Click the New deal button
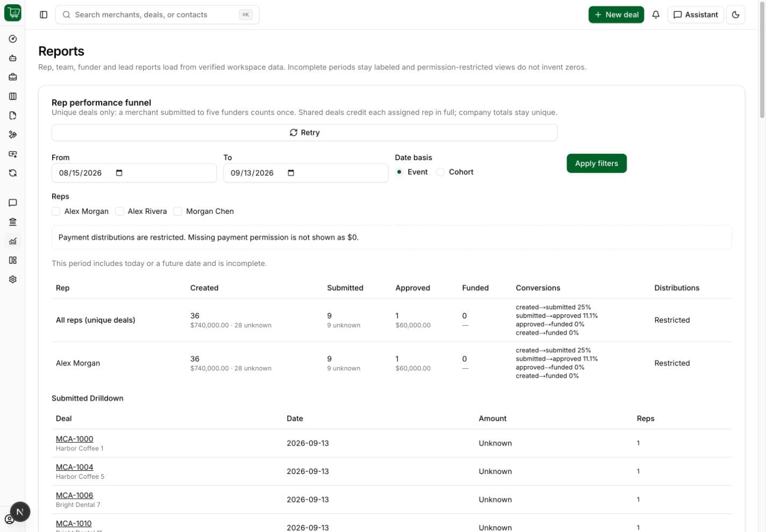This screenshot has width=766, height=532. [x=616, y=15]
